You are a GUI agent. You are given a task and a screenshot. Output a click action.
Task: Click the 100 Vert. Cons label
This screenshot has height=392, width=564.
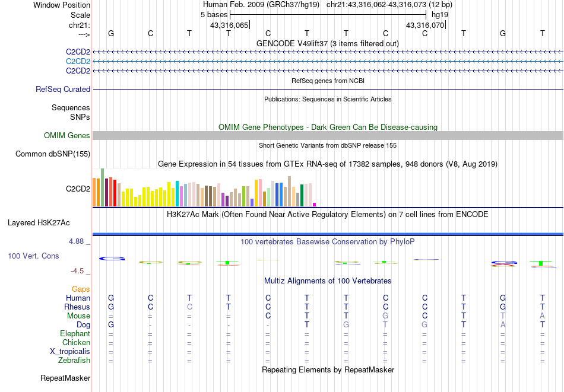tap(33, 256)
